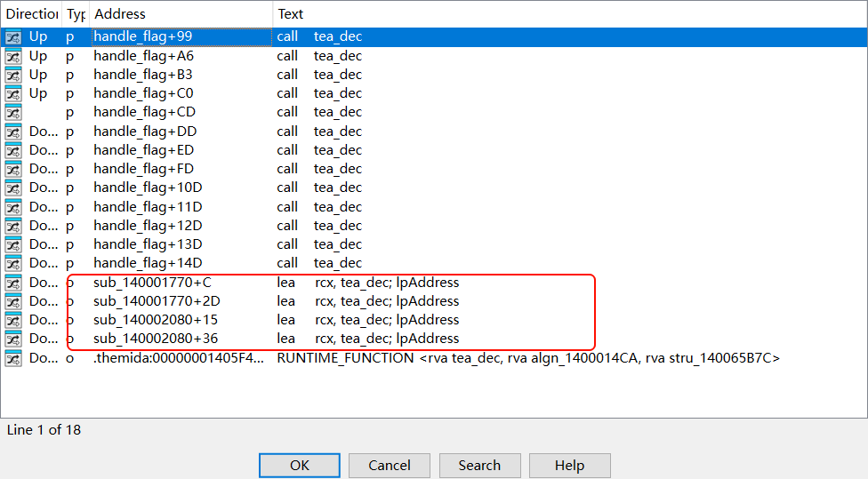Click the xref icon beside handle_flag+11D
The image size is (868, 479).
[13, 207]
